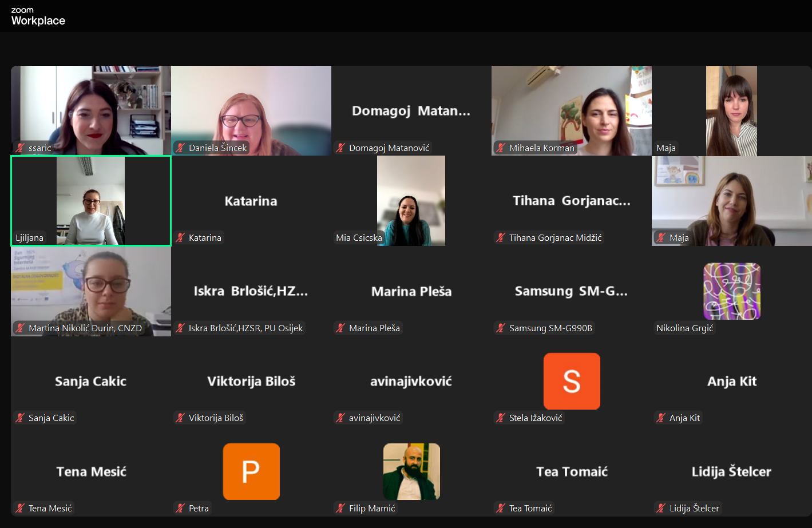This screenshot has height=528, width=812.
Task: Click the Iskra Brlošić,HZSR, PU Osijek name label
Action: tap(245, 328)
